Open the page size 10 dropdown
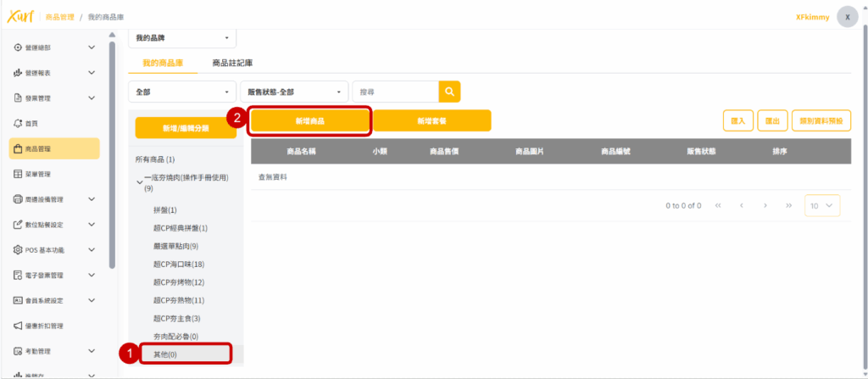 click(821, 205)
